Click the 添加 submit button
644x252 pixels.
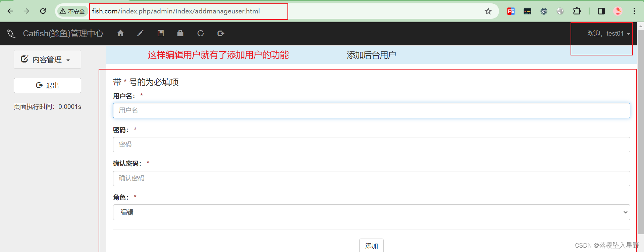tap(371, 246)
